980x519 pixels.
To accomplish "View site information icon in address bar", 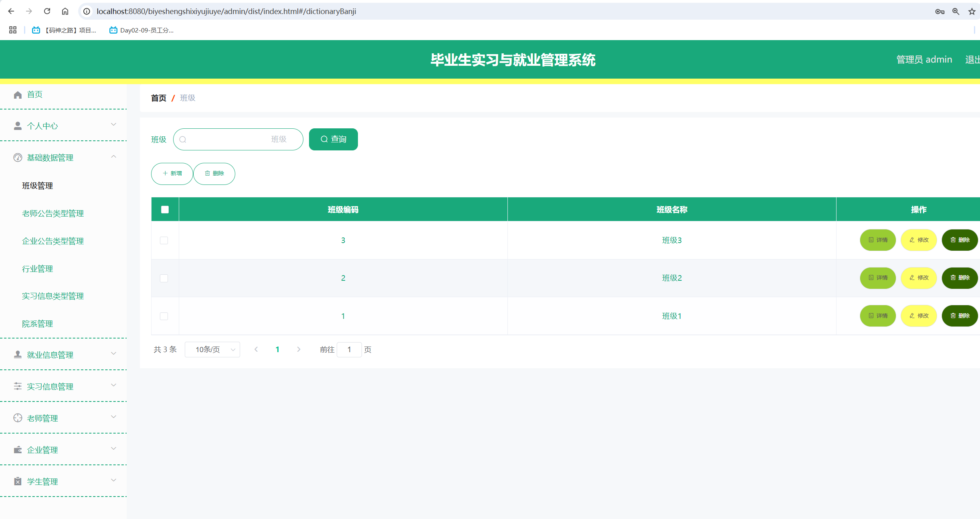I will click(x=87, y=11).
